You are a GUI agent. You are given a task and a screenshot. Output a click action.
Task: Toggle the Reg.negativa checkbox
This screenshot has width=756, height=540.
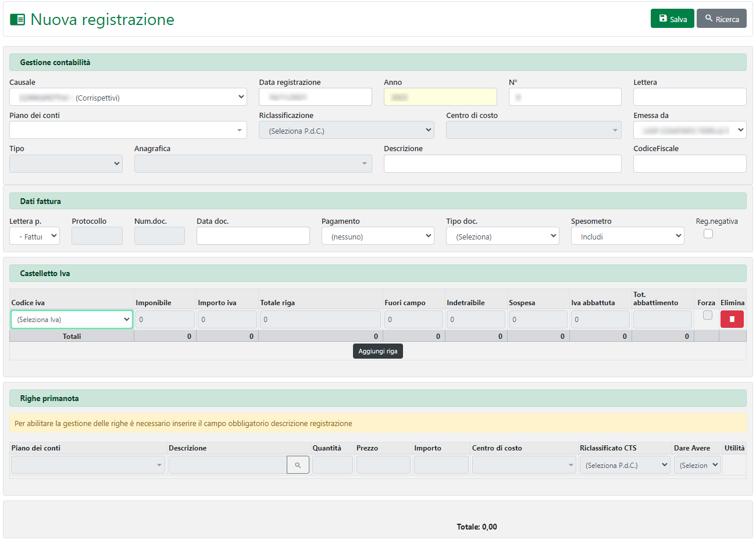pos(708,234)
